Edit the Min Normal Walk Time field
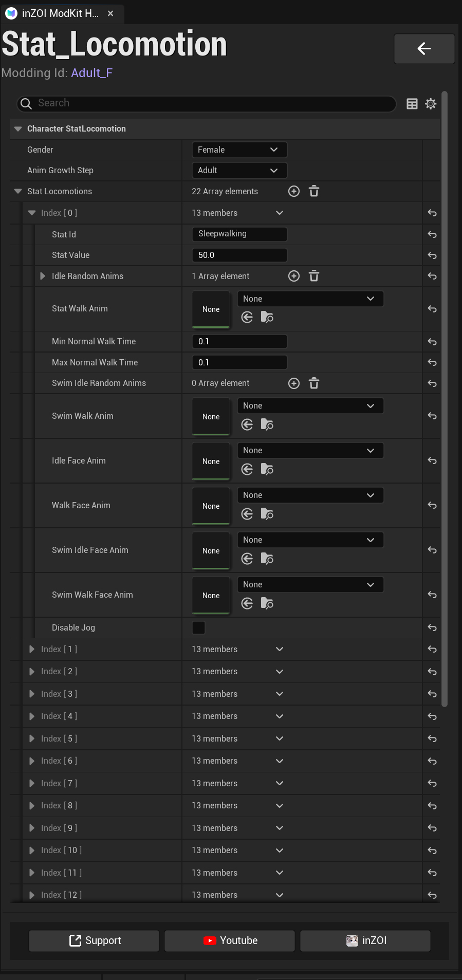Image resolution: width=462 pixels, height=980 pixels. (x=239, y=341)
